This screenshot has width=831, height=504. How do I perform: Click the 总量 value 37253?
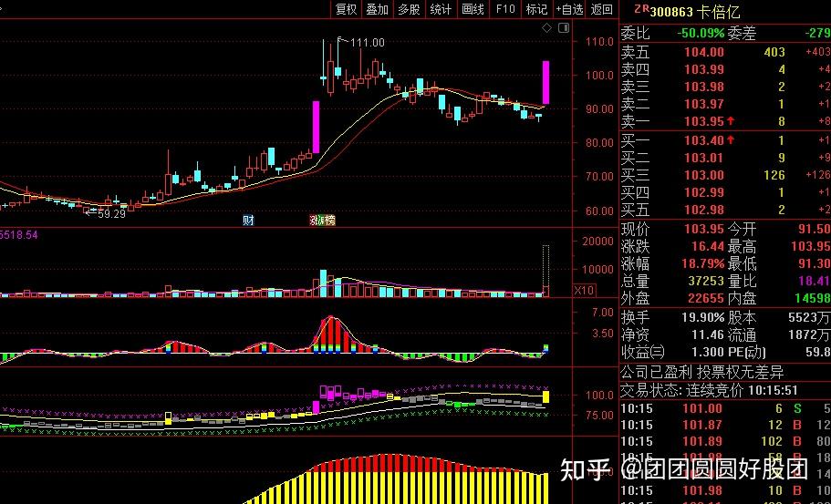pos(707,281)
